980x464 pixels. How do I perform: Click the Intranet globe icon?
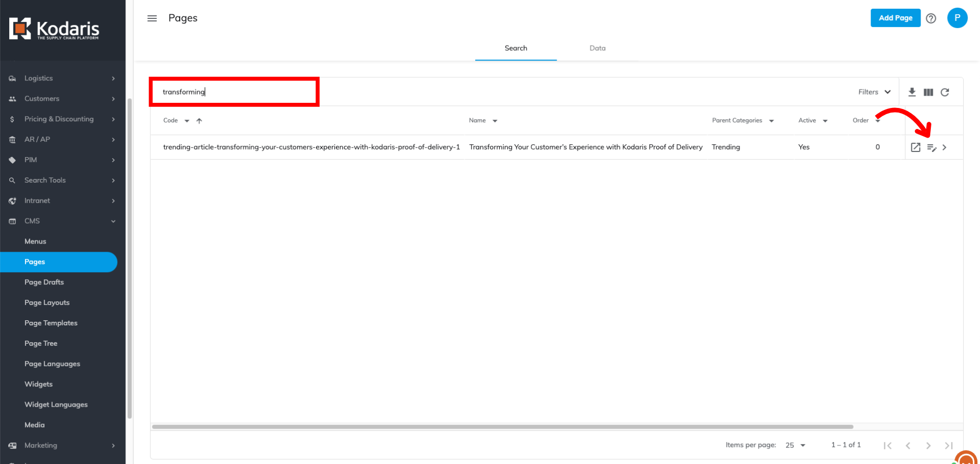[x=12, y=201]
